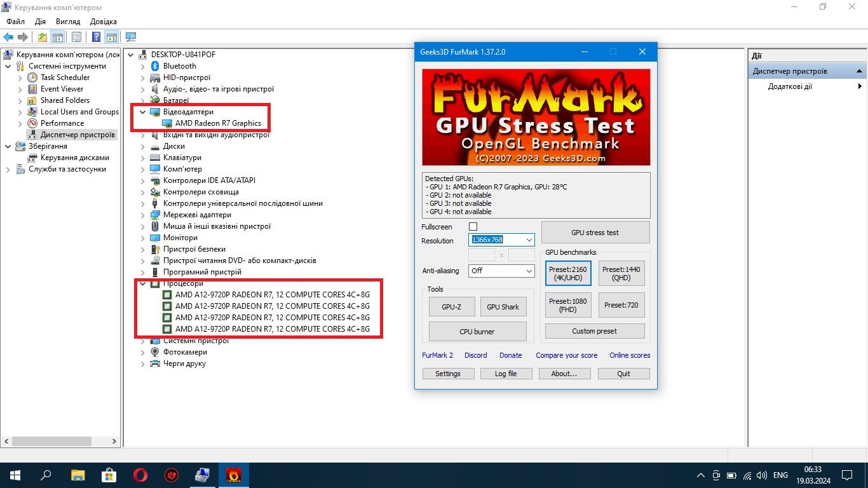This screenshot has height=488, width=868.
Task: Select Диспетчер пристроїв in console tree
Action: click(x=78, y=135)
